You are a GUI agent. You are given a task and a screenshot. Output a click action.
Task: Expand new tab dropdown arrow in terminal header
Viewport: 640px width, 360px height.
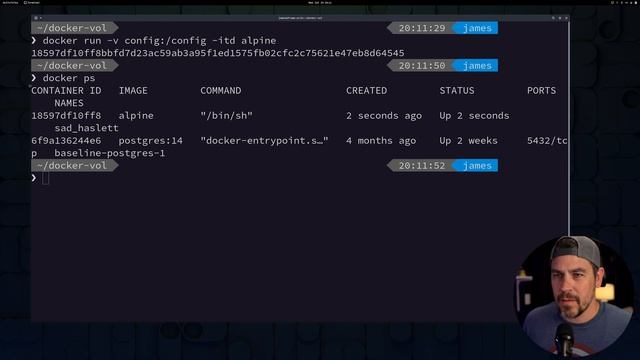click(40, 18)
